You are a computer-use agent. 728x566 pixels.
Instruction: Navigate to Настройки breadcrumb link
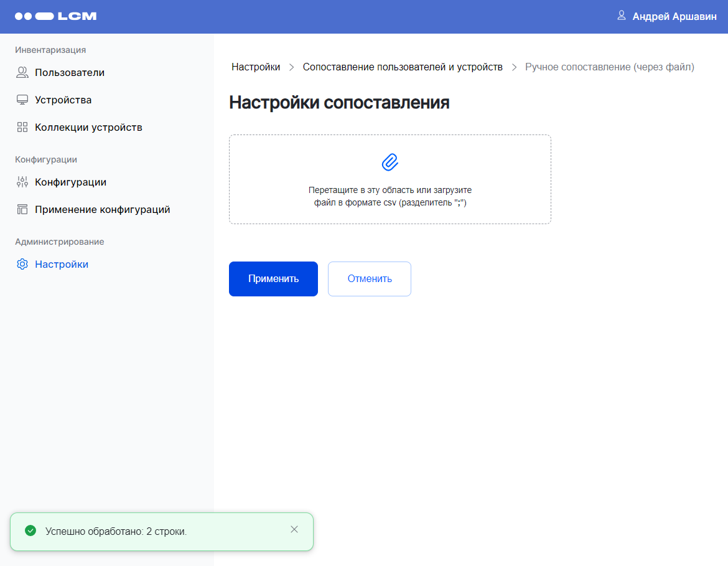tap(256, 67)
